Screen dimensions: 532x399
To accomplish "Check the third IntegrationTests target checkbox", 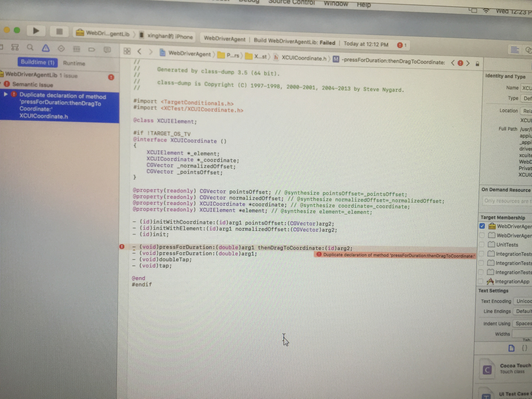I will pyautogui.click(x=481, y=272).
